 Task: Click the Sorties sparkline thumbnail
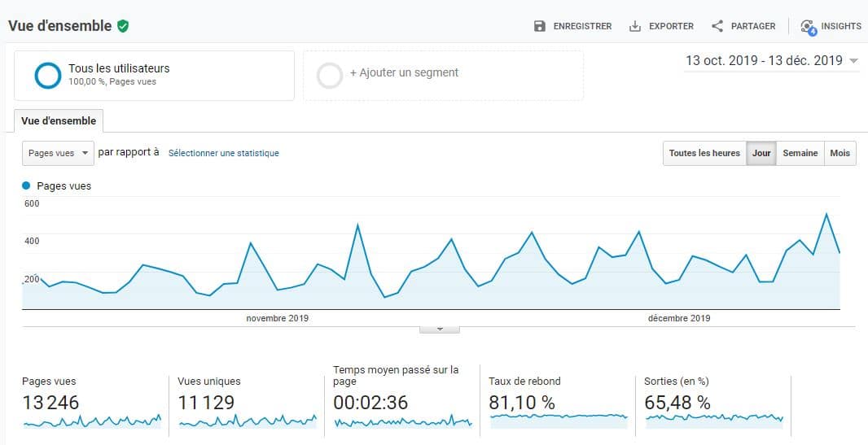(x=715, y=421)
